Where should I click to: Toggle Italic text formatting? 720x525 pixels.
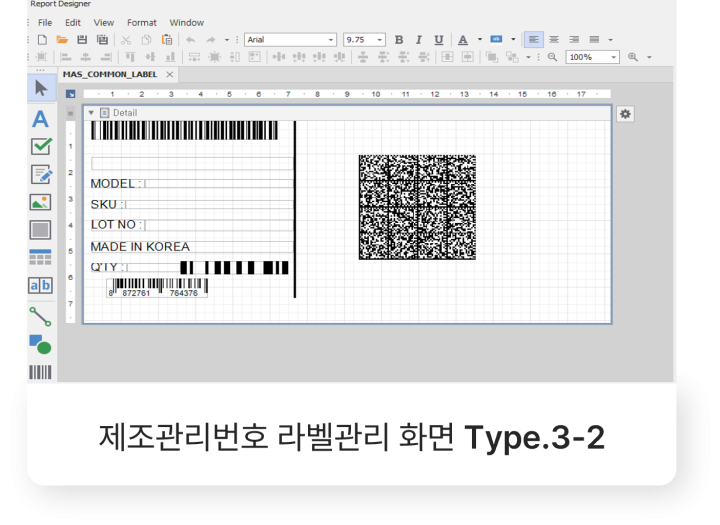(x=418, y=40)
